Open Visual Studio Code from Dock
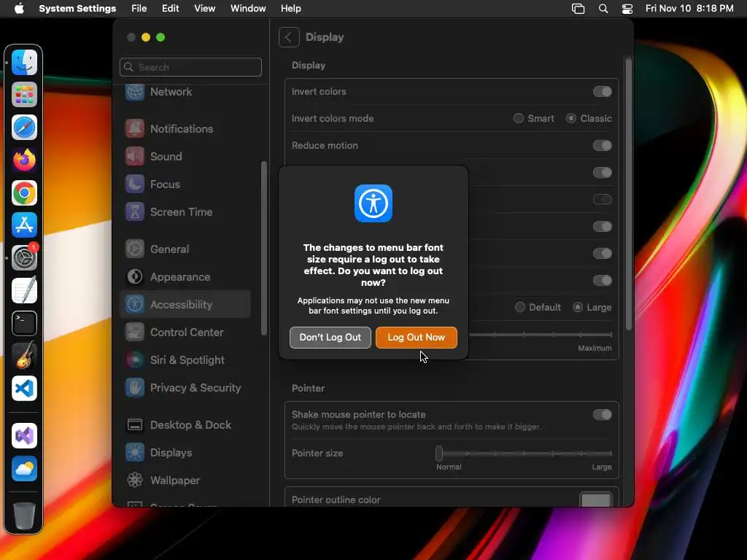Viewport: 747px width, 560px height. (24, 389)
